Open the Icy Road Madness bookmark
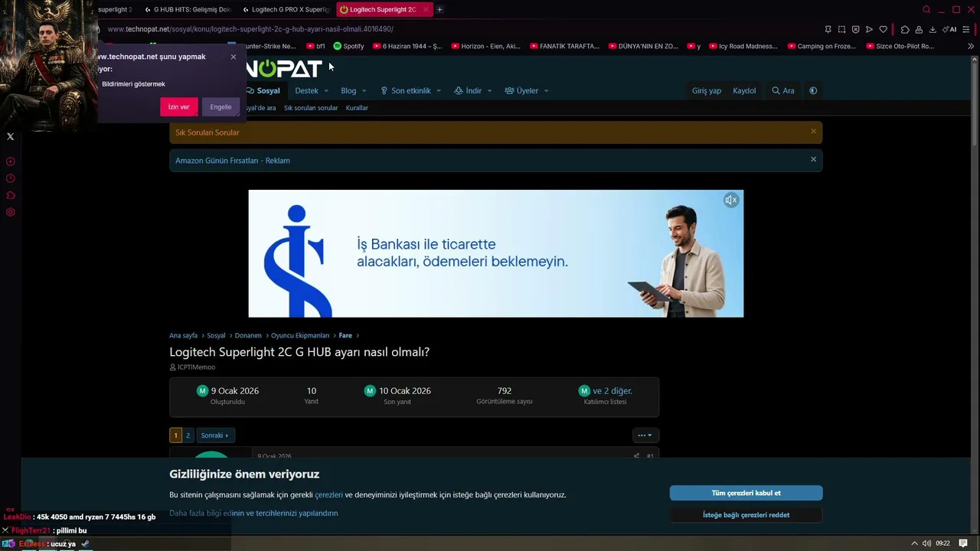980x551 pixels. (x=743, y=46)
